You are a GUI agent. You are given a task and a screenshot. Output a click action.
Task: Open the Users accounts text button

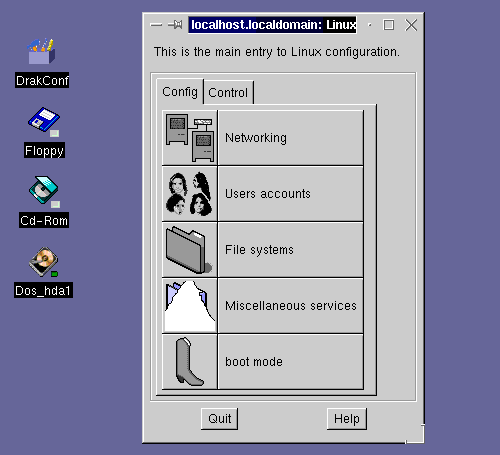(291, 194)
